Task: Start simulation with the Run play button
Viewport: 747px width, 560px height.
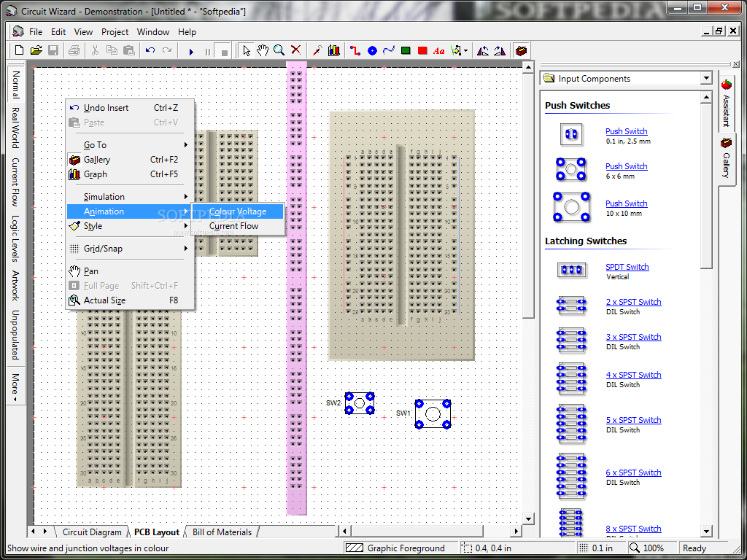Action: pyautogui.click(x=191, y=52)
